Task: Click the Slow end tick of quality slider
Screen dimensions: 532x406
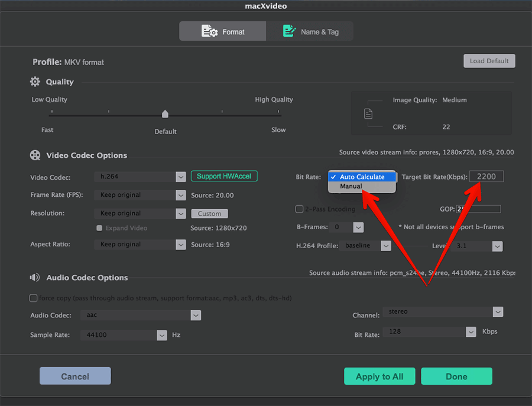Action: (278, 112)
